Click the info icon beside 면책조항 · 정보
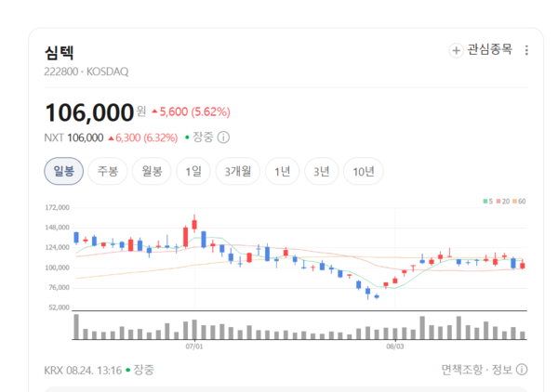This screenshot has height=392, width=558. [522, 370]
